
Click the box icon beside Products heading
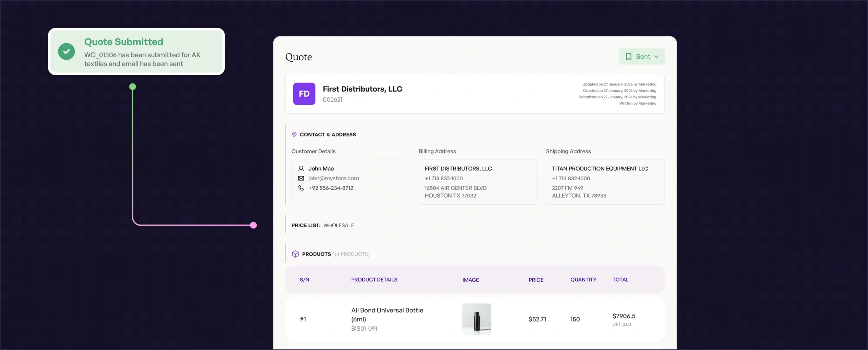295,254
